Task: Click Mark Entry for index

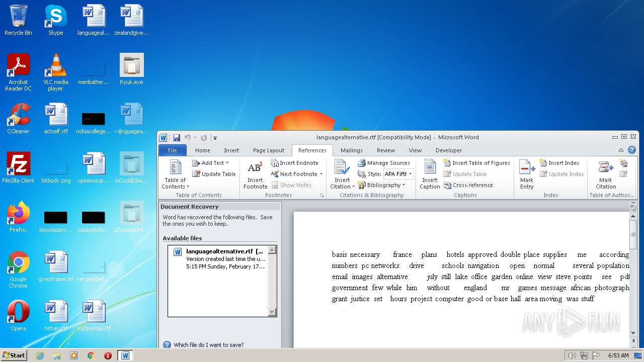Action: 527,174
